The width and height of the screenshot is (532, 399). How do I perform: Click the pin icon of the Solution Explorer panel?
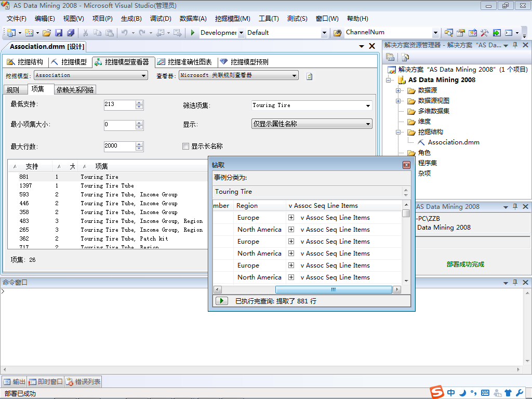(x=515, y=45)
